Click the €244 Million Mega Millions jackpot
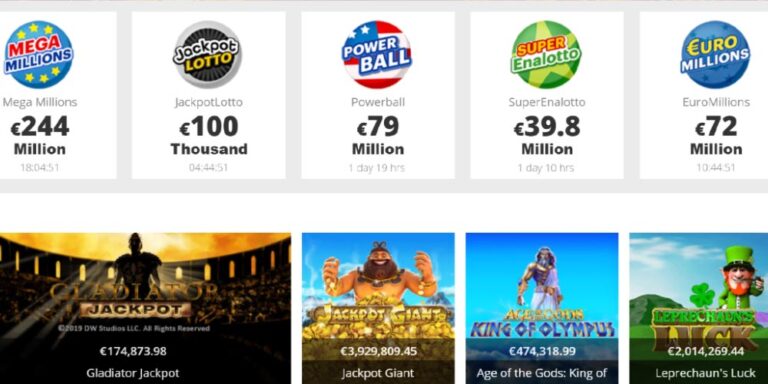 [x=40, y=136]
